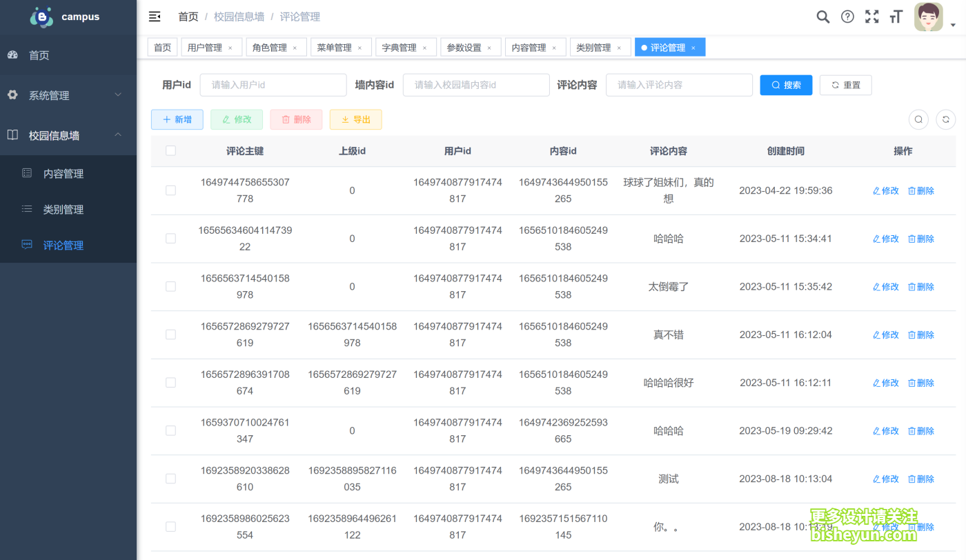The width and height of the screenshot is (966, 560).
Task: Delete the 2023-05-19 09:29:42 comment row
Action: 921,431
